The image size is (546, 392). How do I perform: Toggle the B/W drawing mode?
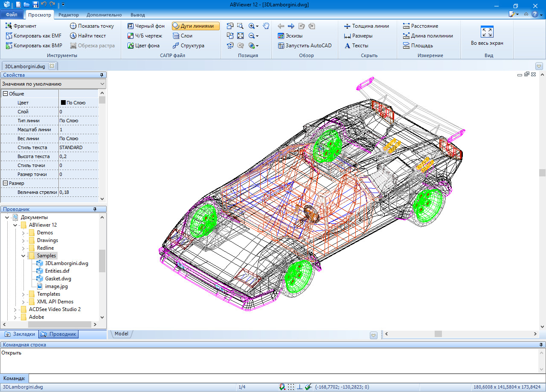pos(145,36)
